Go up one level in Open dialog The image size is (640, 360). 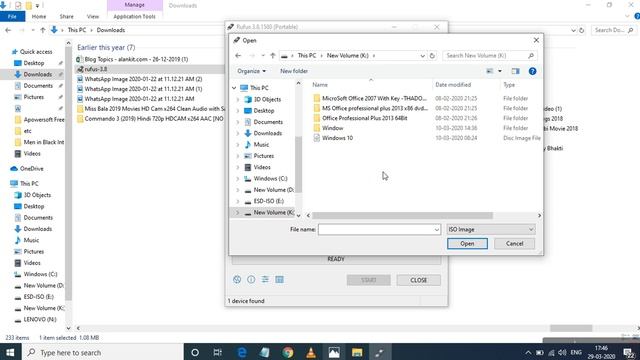(273, 56)
